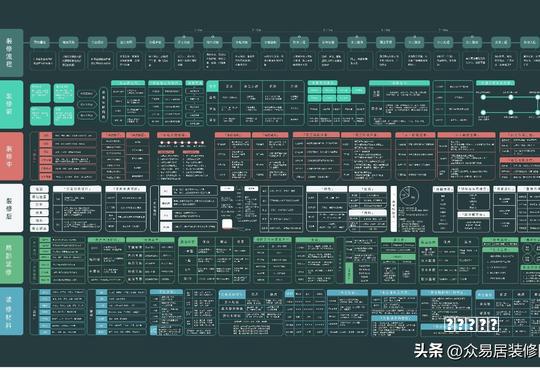Click the blue 装修材料 row label
The image size is (540, 370).
point(11,311)
